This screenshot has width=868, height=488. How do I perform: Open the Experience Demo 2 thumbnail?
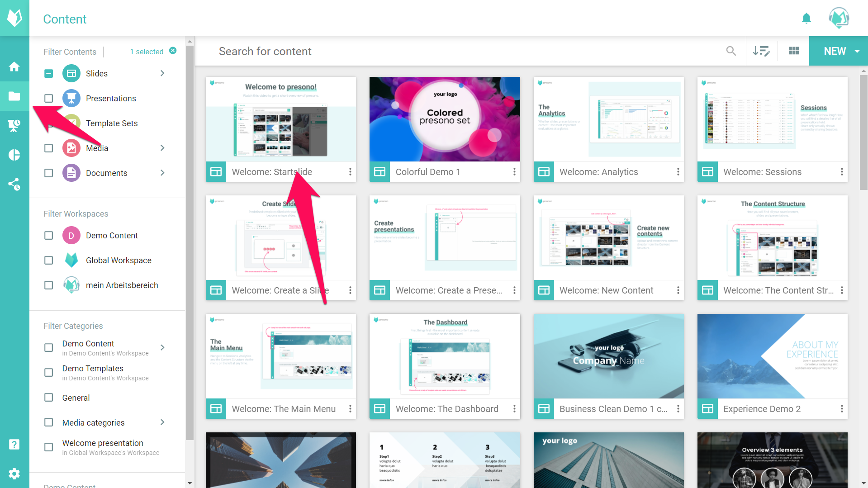(772, 356)
